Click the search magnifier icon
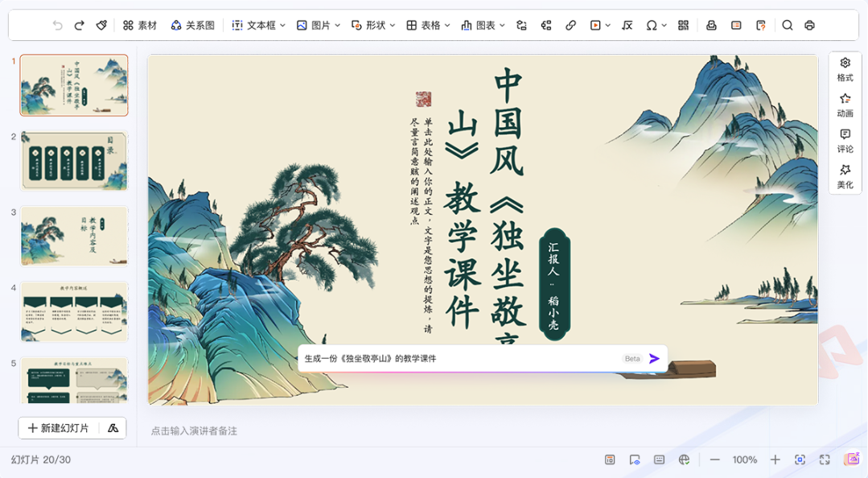Image resolution: width=868 pixels, height=478 pixels. pyautogui.click(x=788, y=26)
